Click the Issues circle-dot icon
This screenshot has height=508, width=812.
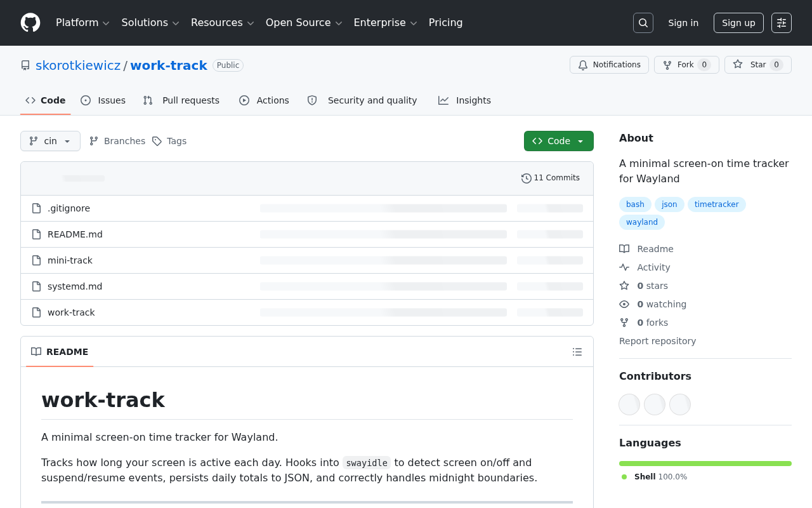point(86,100)
